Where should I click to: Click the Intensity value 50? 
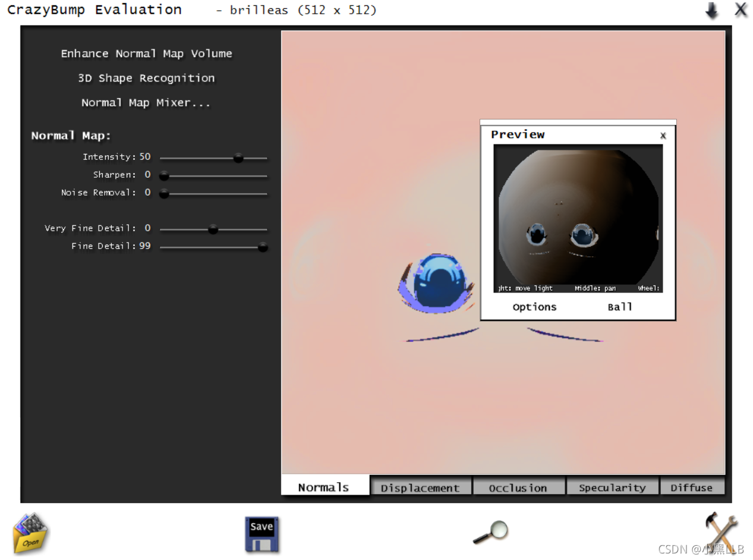(145, 157)
